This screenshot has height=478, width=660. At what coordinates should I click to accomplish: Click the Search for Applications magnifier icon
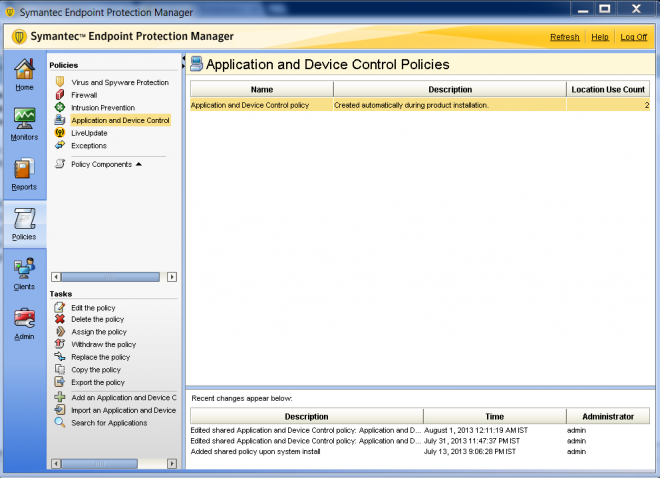60,422
